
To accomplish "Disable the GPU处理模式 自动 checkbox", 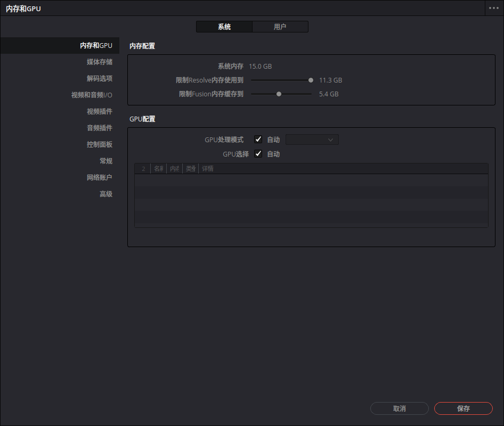I will pyautogui.click(x=258, y=139).
